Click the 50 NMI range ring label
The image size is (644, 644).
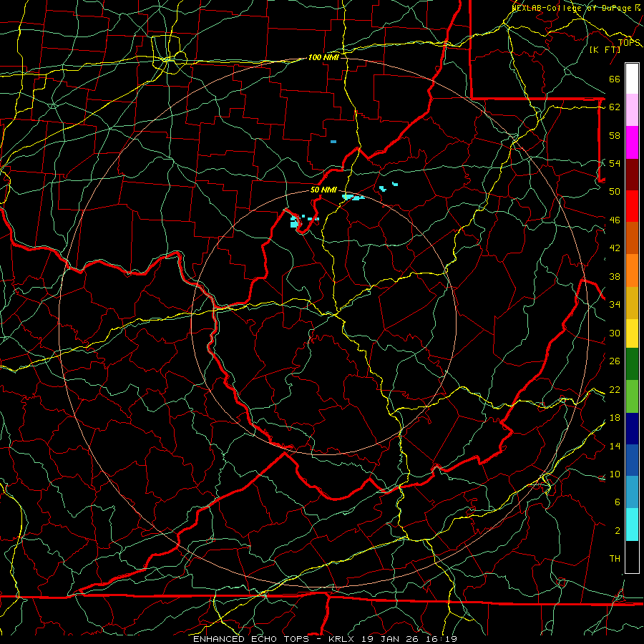323,190
